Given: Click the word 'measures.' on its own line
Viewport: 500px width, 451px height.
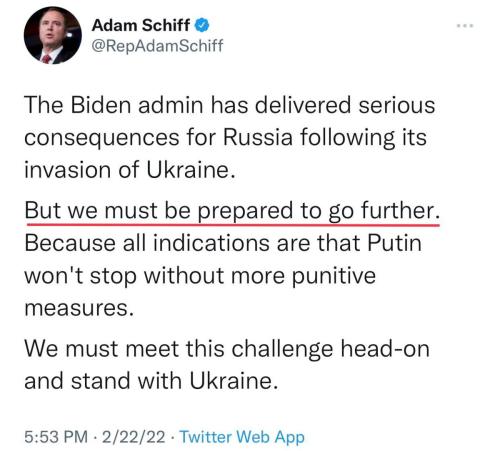Looking at the screenshot, I should tap(79, 308).
